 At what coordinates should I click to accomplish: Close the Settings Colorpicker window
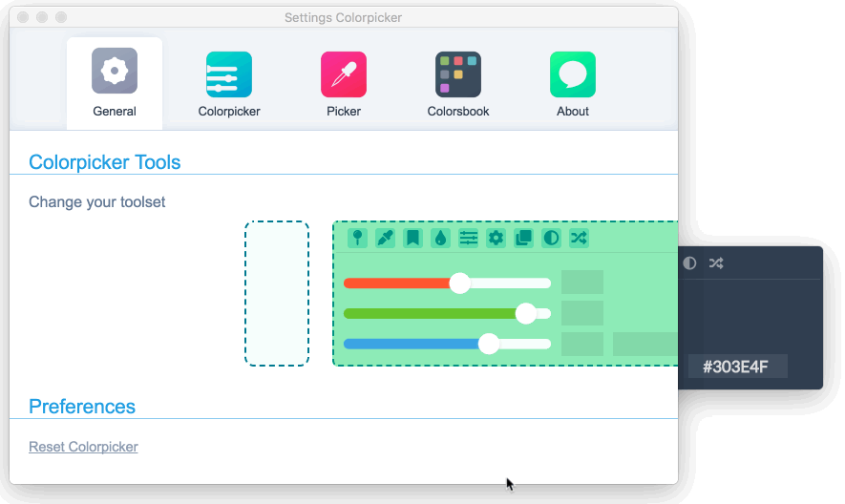(x=23, y=17)
